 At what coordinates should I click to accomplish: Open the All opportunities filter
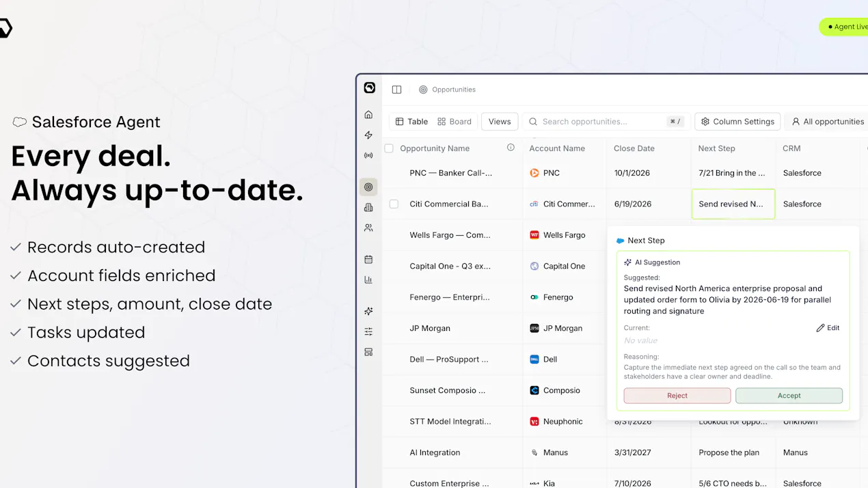click(x=827, y=122)
